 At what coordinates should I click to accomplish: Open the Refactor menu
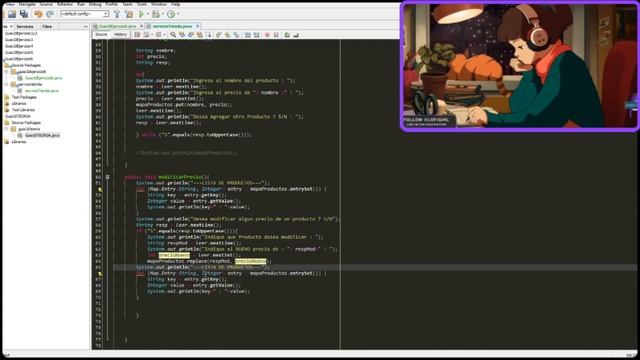pos(65,4)
